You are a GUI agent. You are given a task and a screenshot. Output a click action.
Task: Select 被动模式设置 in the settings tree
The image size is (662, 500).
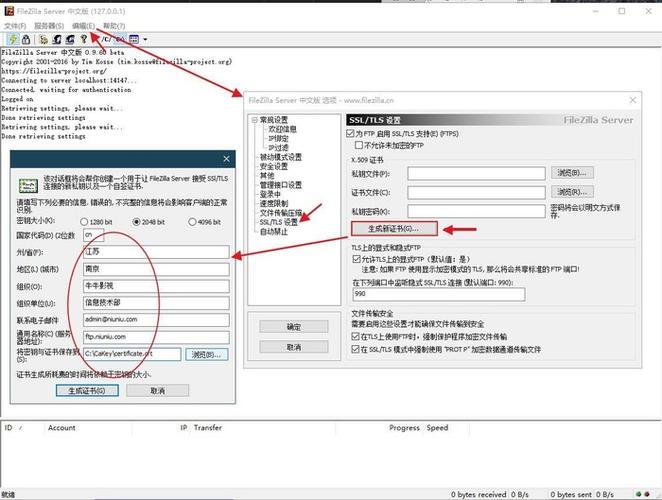coord(281,157)
